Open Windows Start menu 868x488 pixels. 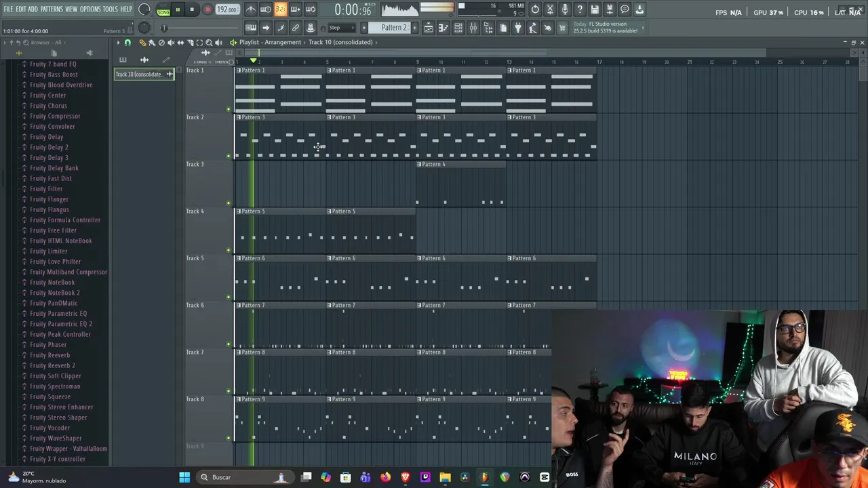point(184,477)
